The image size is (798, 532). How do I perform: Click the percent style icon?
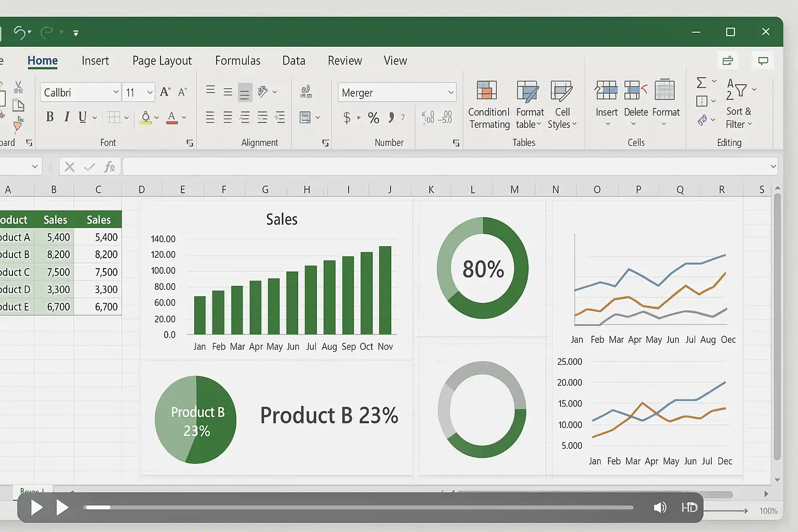[373, 118]
